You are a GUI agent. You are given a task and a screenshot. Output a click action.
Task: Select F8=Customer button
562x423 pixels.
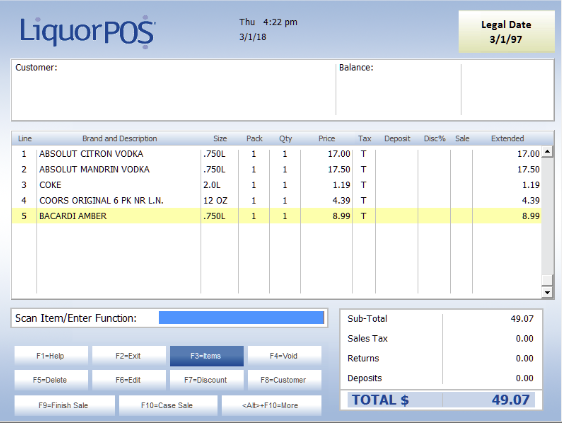[x=284, y=380]
